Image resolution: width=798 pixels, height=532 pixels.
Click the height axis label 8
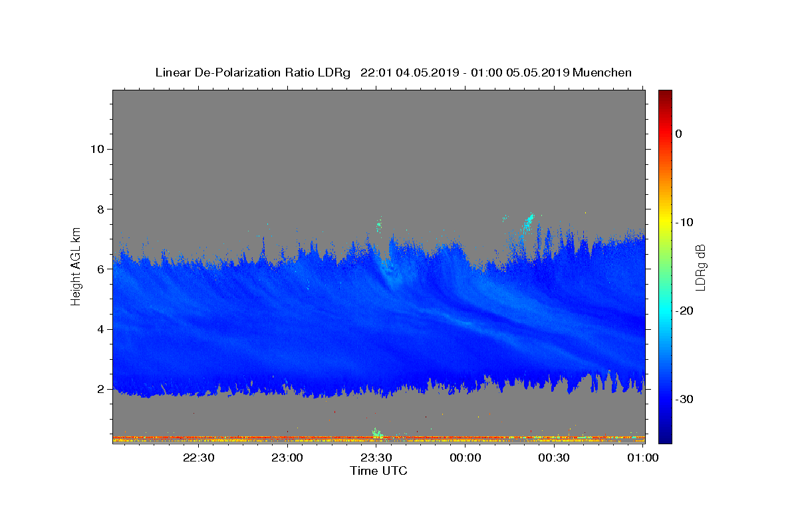[101, 209]
